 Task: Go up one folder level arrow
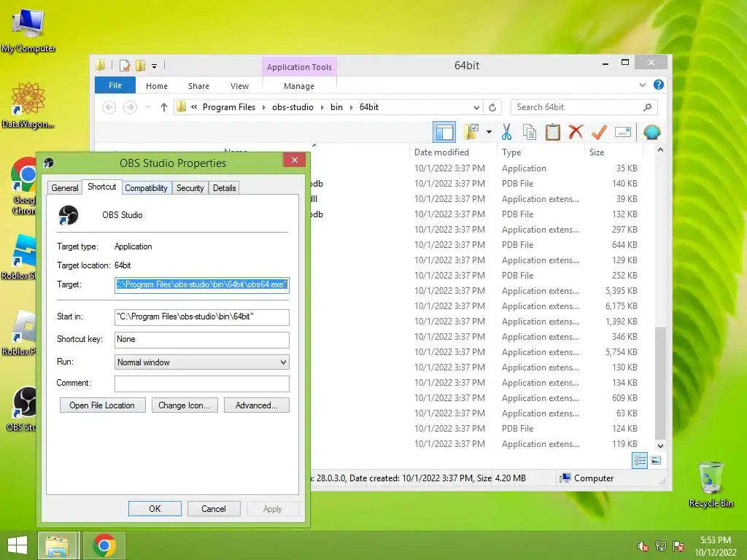(x=164, y=108)
